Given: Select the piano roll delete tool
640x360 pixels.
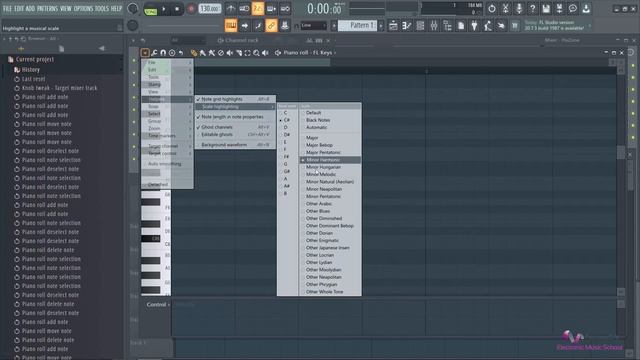Looking at the screenshot, I should (221, 53).
